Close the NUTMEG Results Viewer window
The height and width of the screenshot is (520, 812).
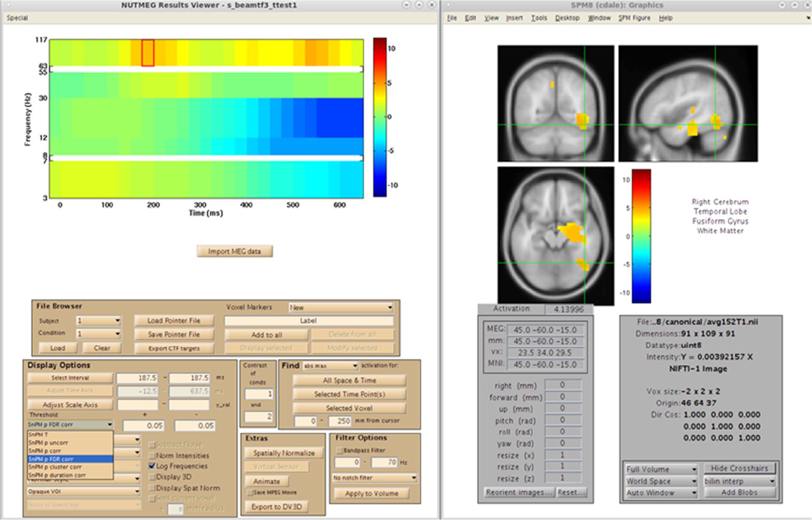point(432,5)
